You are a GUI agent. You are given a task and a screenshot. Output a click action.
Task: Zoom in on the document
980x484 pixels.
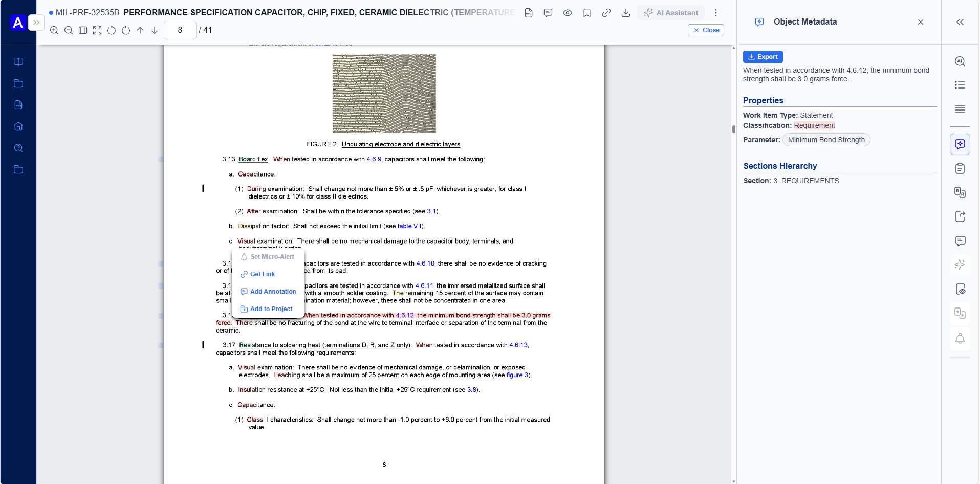click(x=54, y=30)
